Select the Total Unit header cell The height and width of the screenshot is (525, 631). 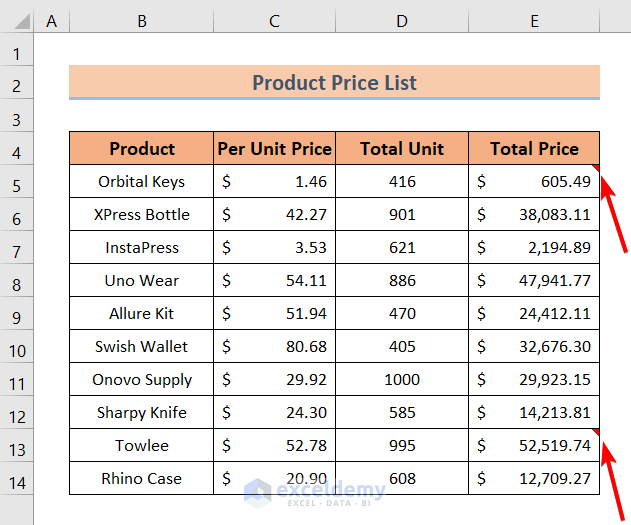tap(401, 149)
